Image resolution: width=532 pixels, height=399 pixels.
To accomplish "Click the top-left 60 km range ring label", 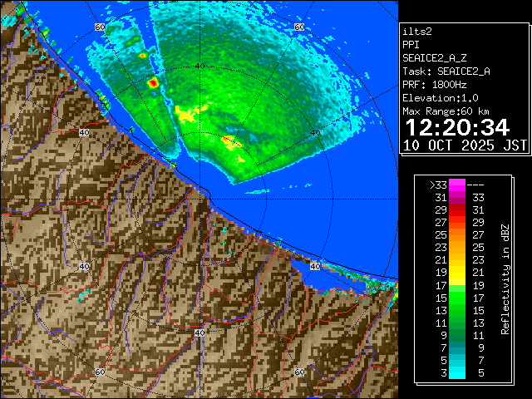I will coord(100,27).
